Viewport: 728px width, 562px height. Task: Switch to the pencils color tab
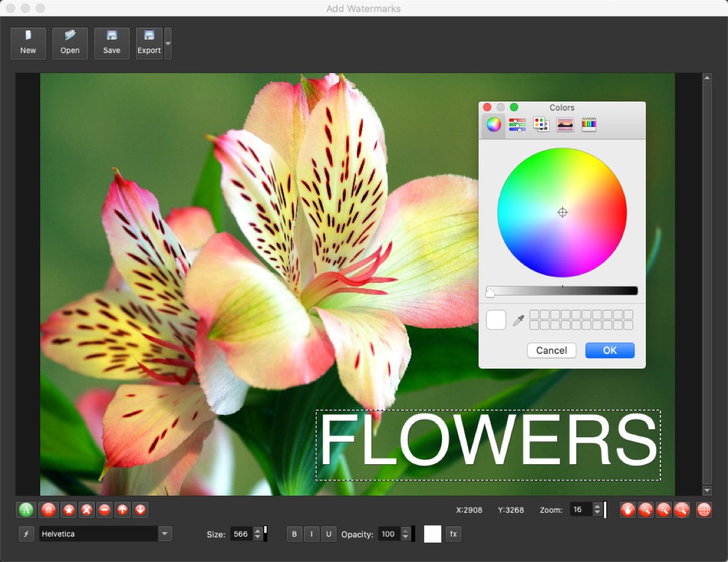[x=589, y=125]
